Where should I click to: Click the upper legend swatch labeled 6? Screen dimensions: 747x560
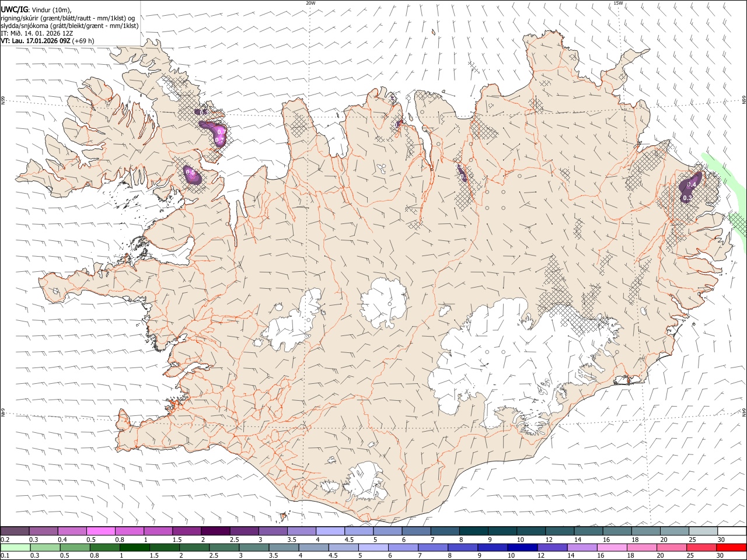[x=417, y=531]
